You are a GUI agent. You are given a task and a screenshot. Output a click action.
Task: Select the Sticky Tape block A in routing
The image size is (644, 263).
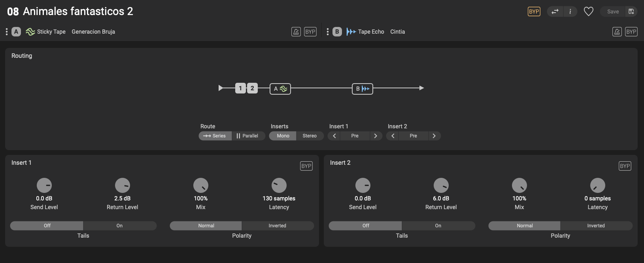click(280, 89)
